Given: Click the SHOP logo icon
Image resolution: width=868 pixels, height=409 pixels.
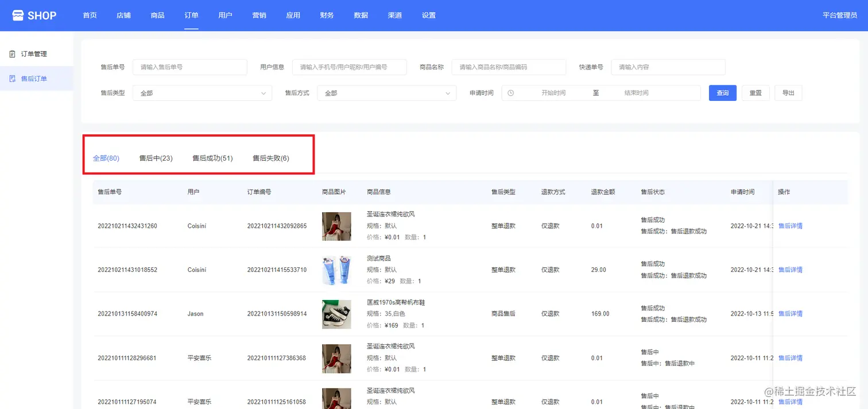Looking at the screenshot, I should pos(19,15).
